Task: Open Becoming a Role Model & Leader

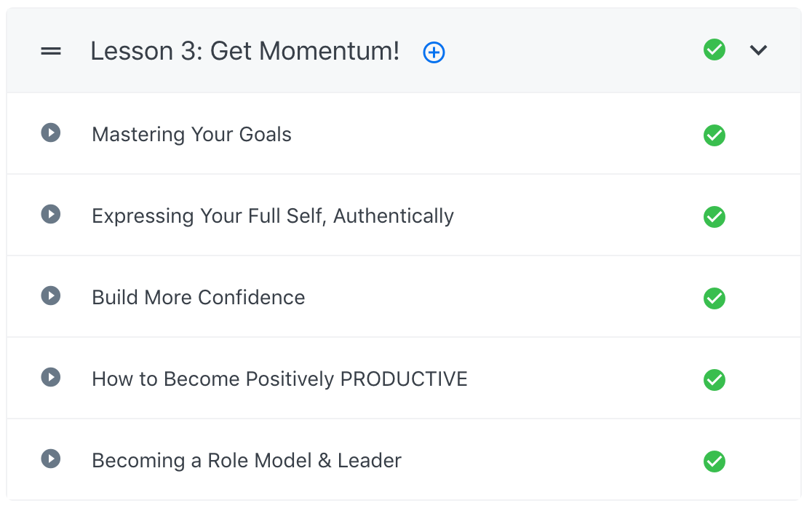Action: [x=247, y=461]
